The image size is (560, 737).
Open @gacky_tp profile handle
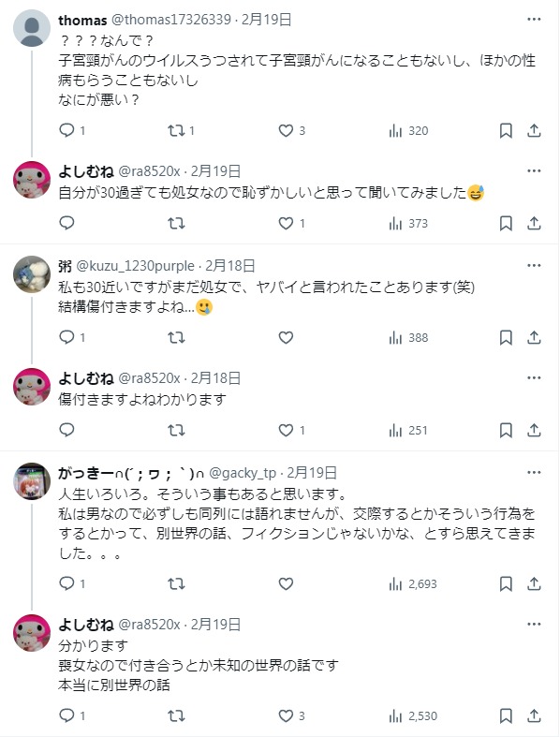[243, 473]
